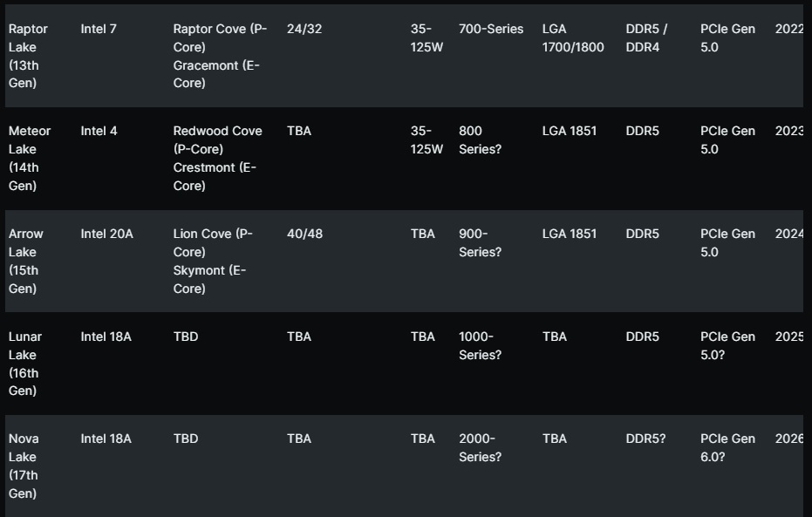
Task: Click the Raptor Cove / Gracemont architecture cell
Action: pos(220,56)
